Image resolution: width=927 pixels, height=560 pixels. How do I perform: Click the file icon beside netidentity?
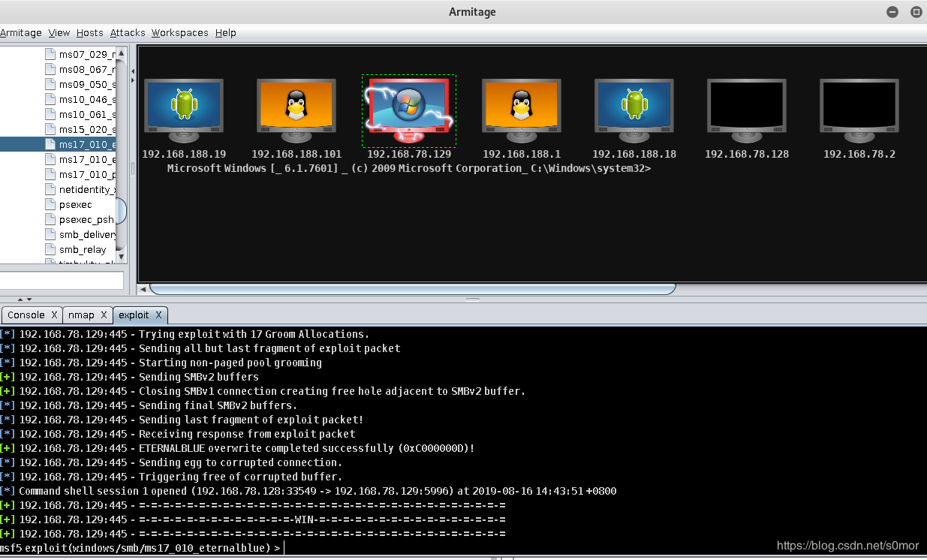pyautogui.click(x=50, y=189)
